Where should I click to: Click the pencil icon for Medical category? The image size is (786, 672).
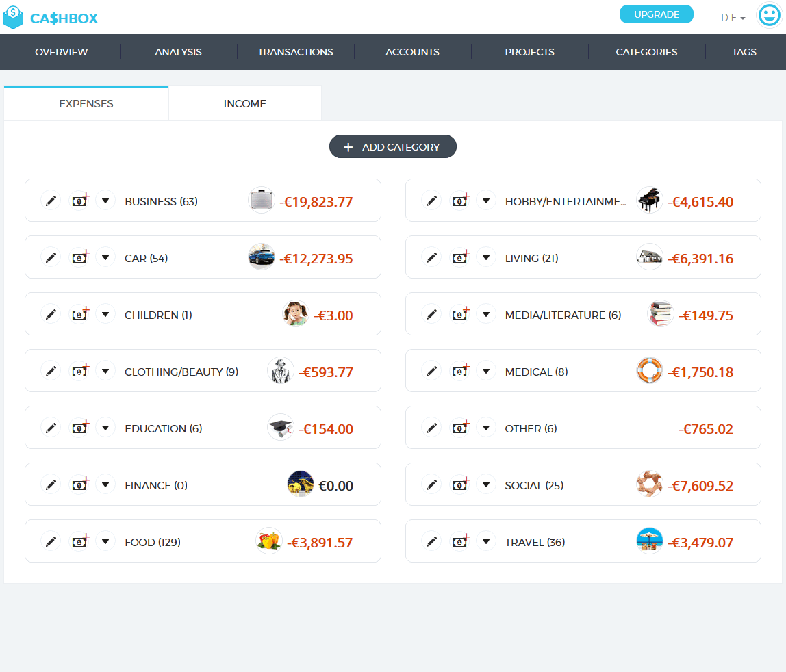(x=431, y=372)
